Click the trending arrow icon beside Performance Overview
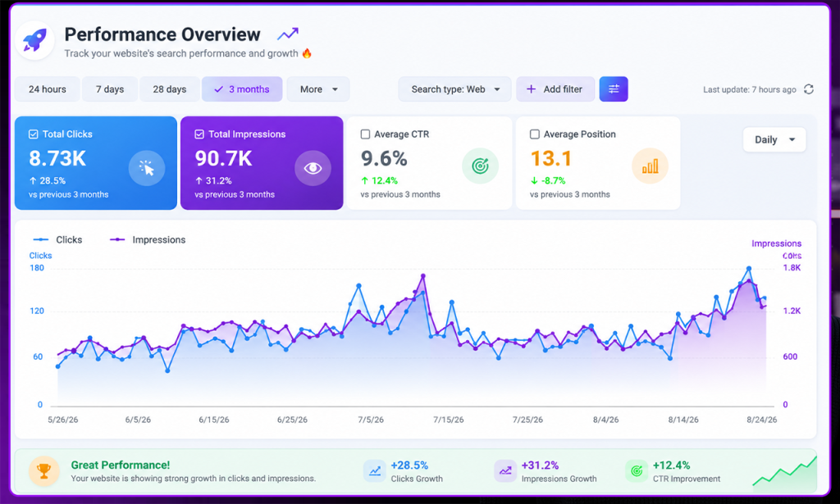This screenshot has height=504, width=840. pyautogui.click(x=288, y=34)
